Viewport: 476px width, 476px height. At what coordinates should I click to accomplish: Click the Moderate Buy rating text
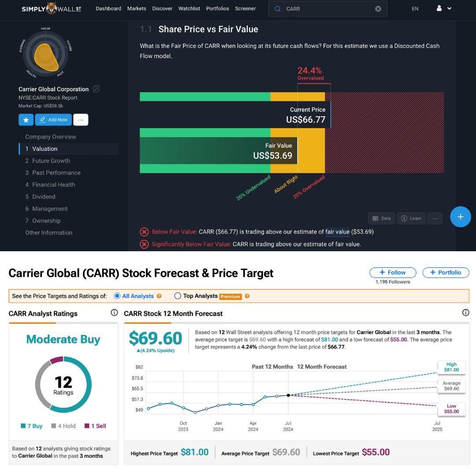[x=63, y=339]
